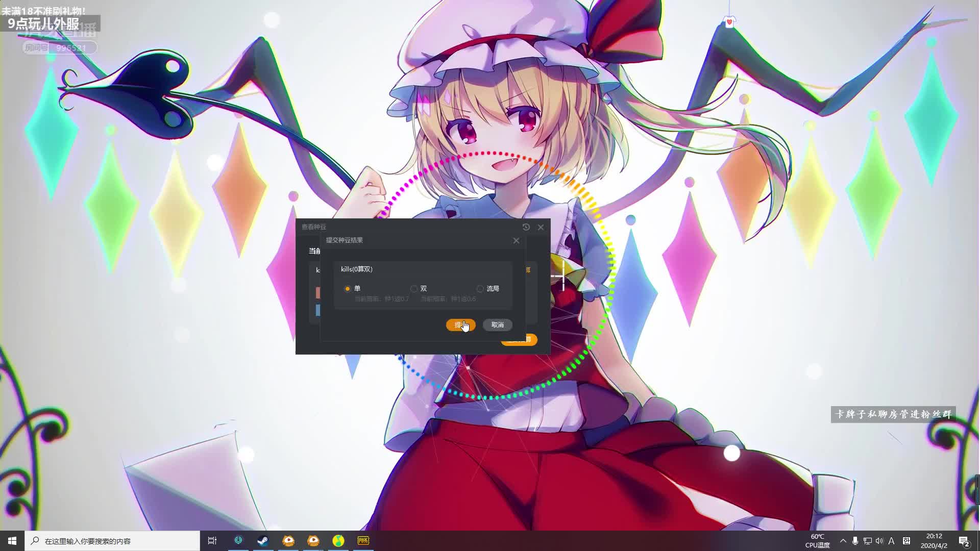Screen dimensions: 980x551
Task: Close the 提交种豆结果 dialog
Action: point(516,241)
